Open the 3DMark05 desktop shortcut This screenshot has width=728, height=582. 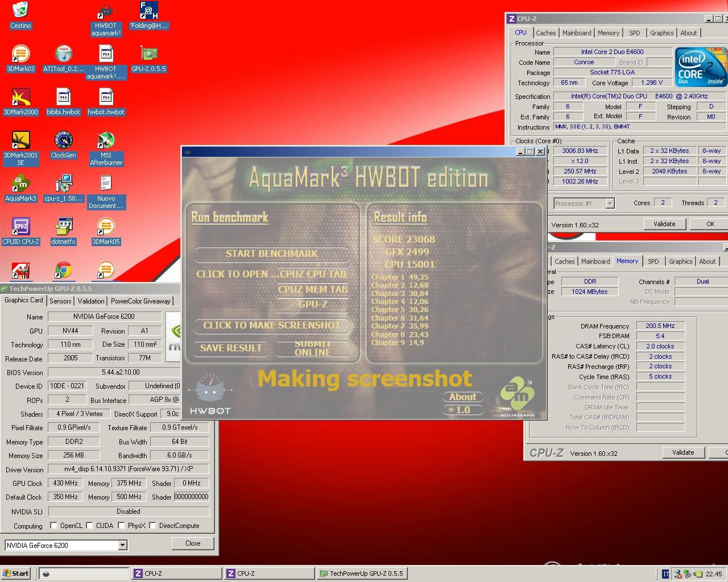[x=106, y=231]
